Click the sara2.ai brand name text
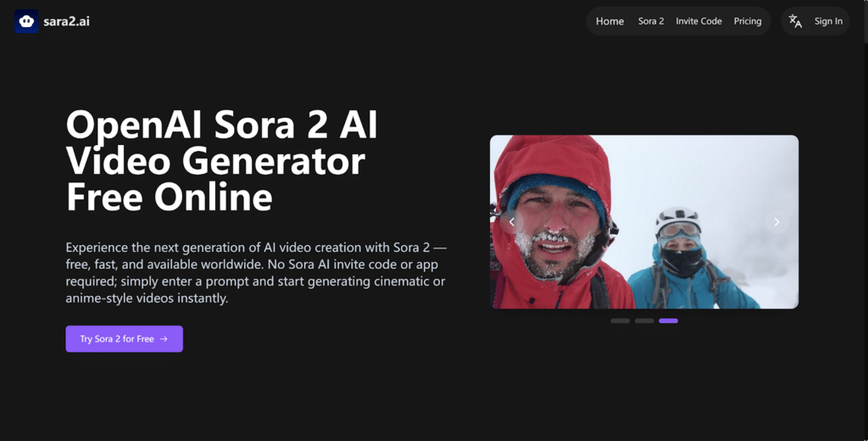Screen dimensions: 868x441 [x=66, y=21]
